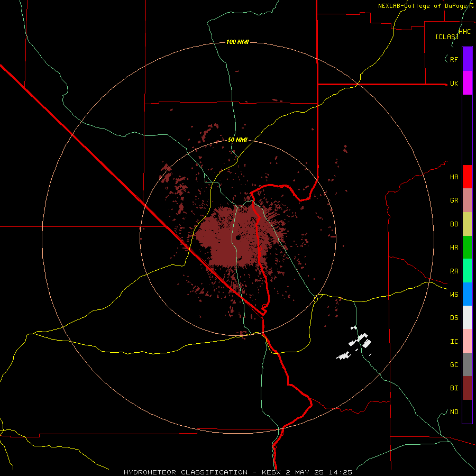Click the IC pink legend swatch

pyautogui.click(x=467, y=341)
